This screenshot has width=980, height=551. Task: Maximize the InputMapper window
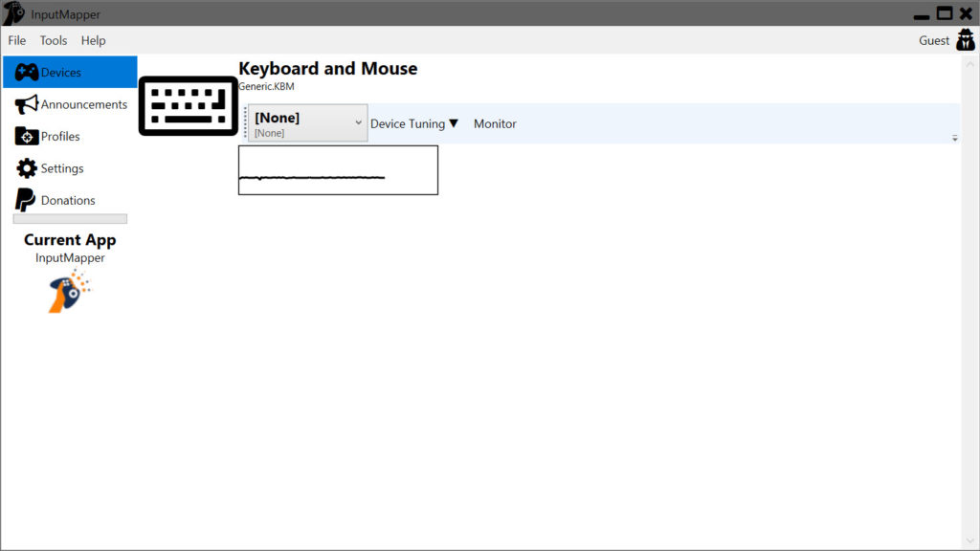[945, 13]
